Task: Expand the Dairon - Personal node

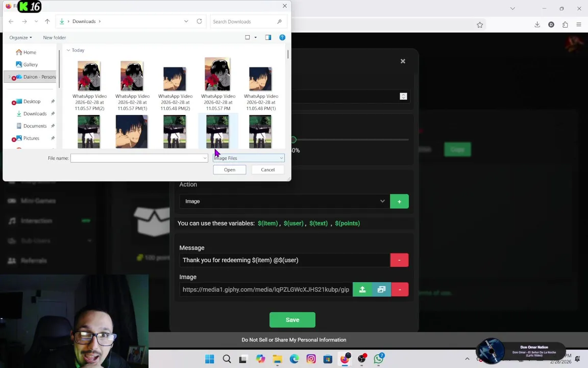Action: pos(9,77)
